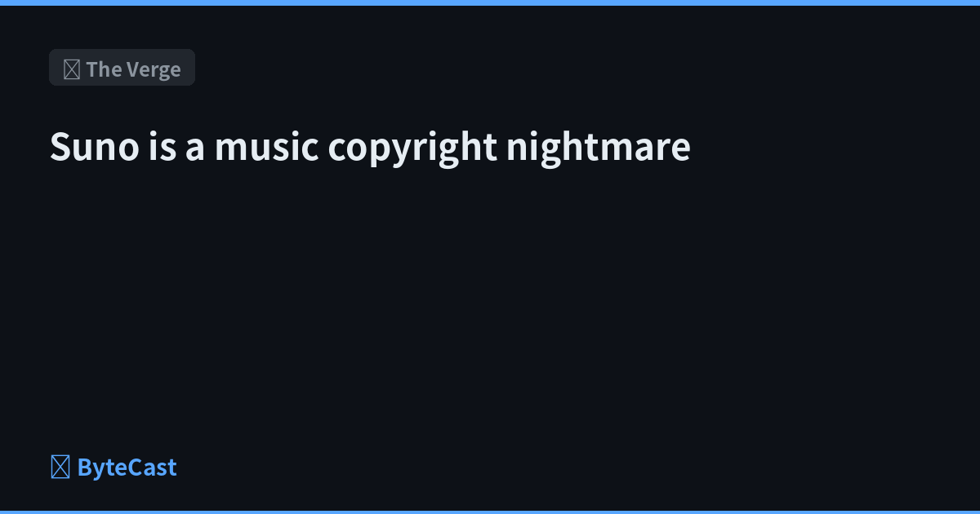The image size is (980, 514).
Task: Click the blue accent bar at top
Action: (x=490, y=2)
